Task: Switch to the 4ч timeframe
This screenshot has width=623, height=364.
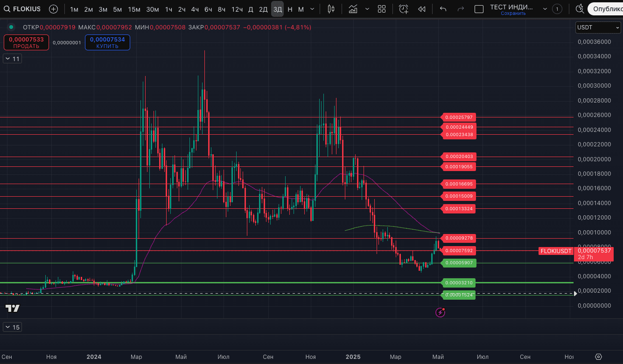Action: (195, 9)
